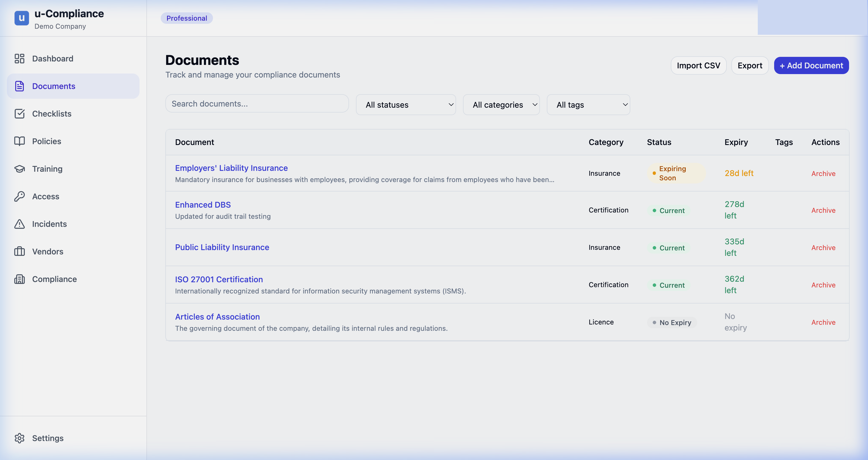Open Dashboard via its grid icon
Image resolution: width=868 pixels, height=460 pixels.
click(x=20, y=59)
